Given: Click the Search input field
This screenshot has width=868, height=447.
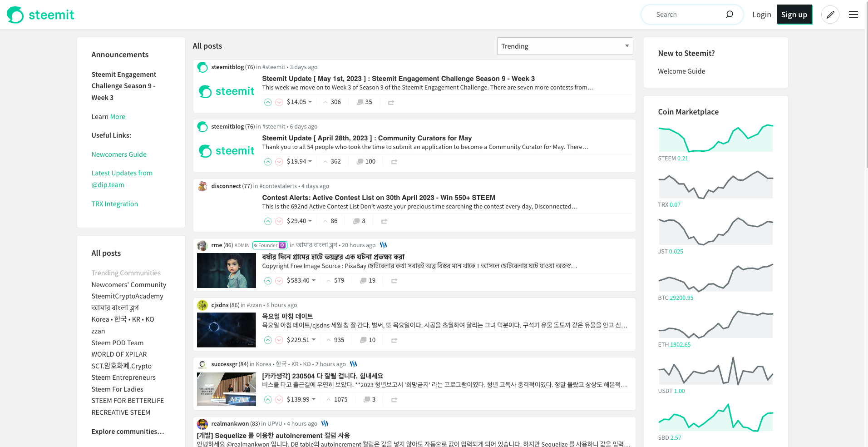Looking at the screenshot, I should pos(688,15).
